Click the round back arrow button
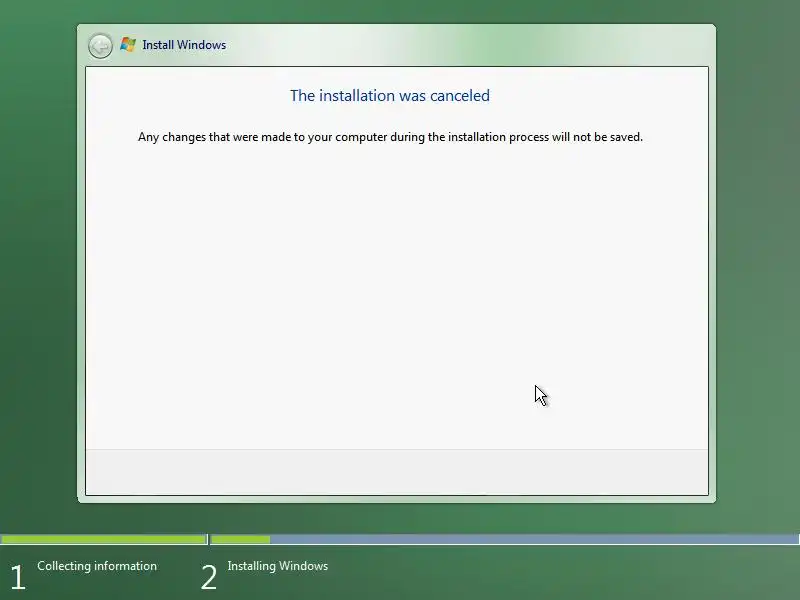Viewport: 800px width, 600px height. click(100, 46)
